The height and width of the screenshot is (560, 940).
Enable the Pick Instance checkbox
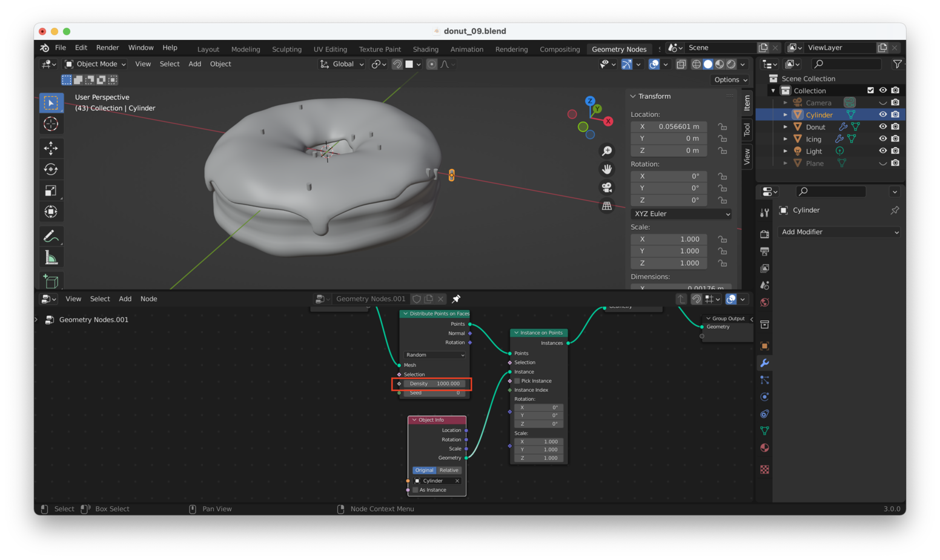(x=517, y=381)
